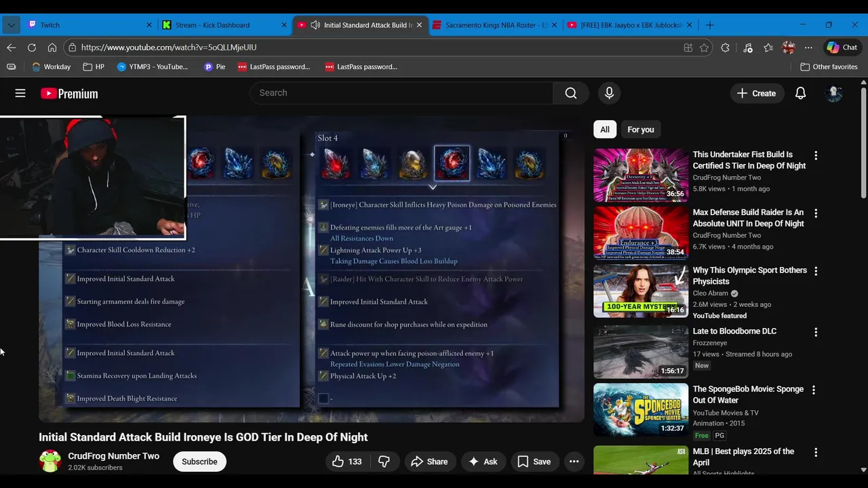Open the YTMP3 YouTube bookmark
868x488 pixels.
pos(153,66)
